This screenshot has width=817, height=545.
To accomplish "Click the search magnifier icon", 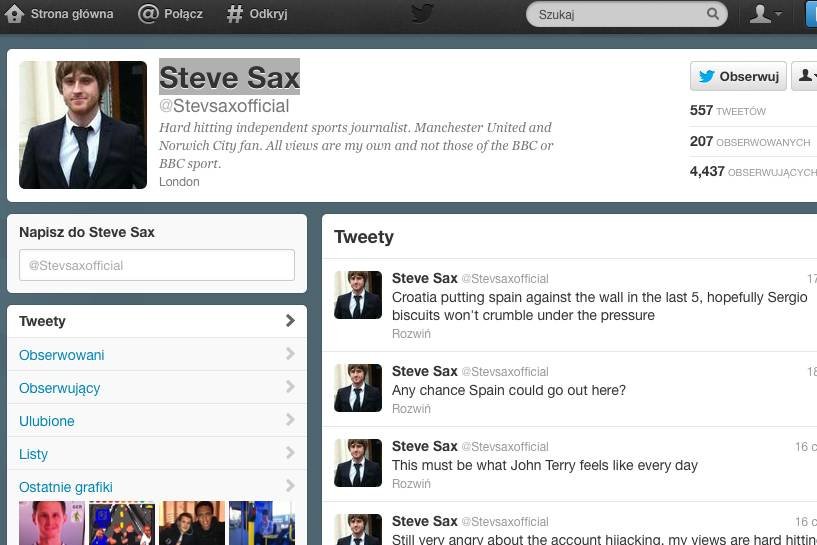I will click(712, 14).
